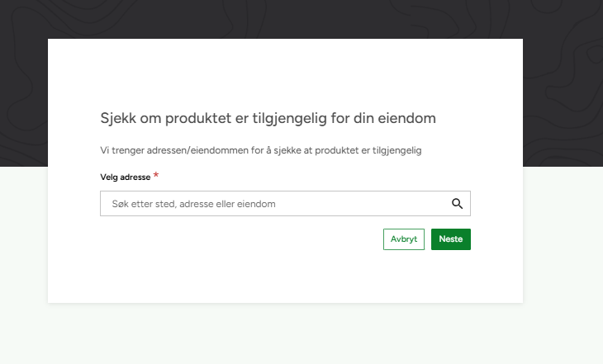Click the word 'Sjekk' starting the heading

click(x=119, y=118)
